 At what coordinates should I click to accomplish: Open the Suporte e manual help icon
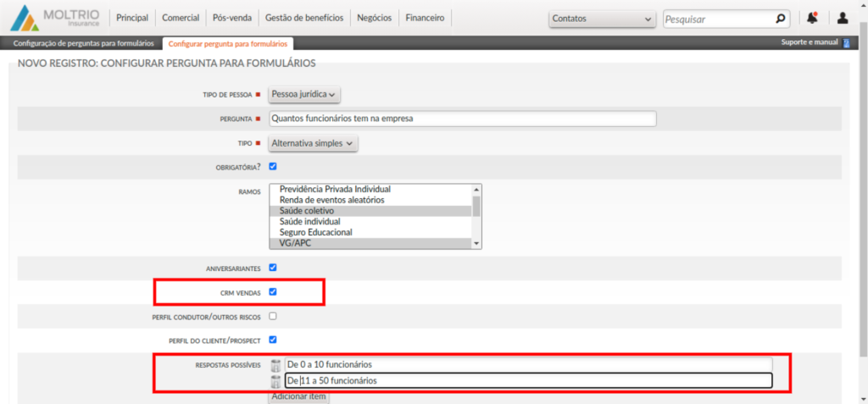click(x=845, y=42)
